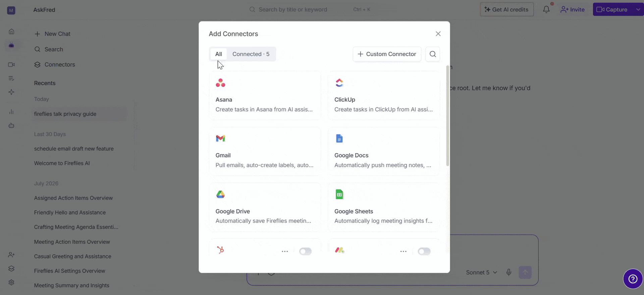Start a New Chat
644x295 pixels.
(x=52, y=34)
